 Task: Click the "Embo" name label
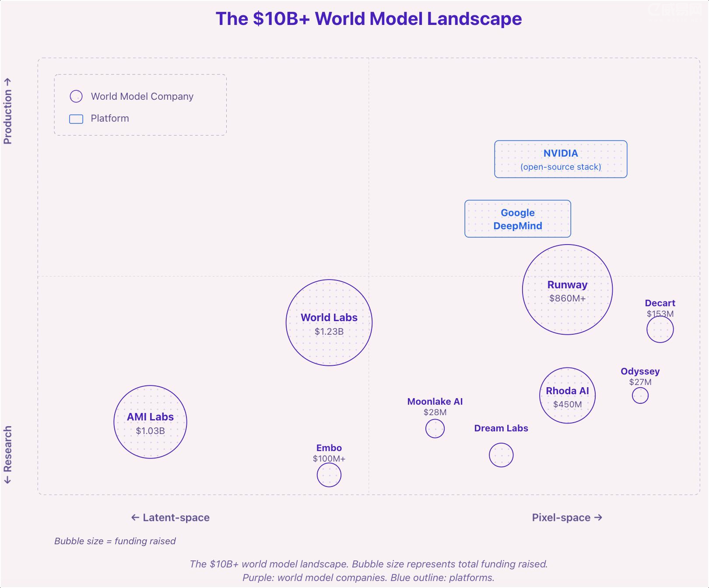tap(329, 448)
